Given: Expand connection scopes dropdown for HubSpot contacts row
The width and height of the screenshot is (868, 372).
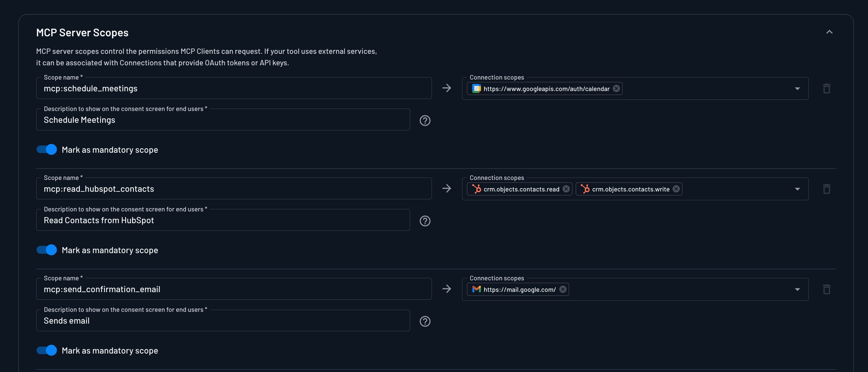Looking at the screenshot, I should coord(797,189).
